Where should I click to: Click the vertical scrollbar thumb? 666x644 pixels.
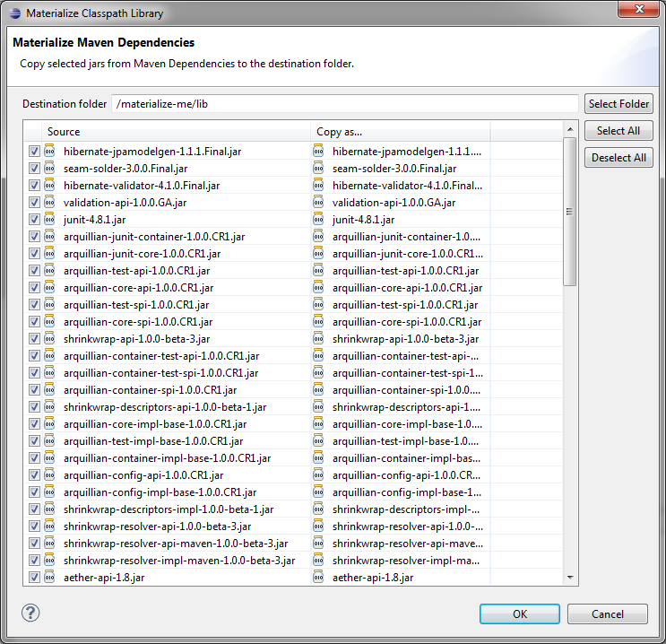tap(569, 212)
